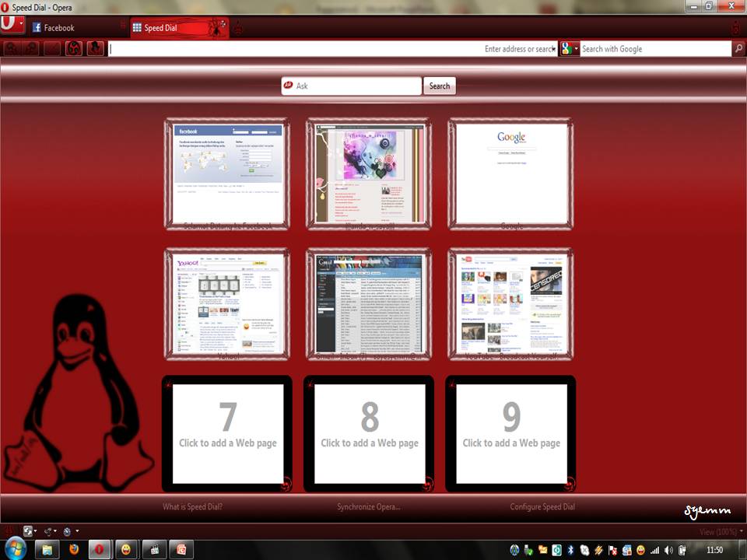Open the volume speaker tray icon

tap(668, 550)
